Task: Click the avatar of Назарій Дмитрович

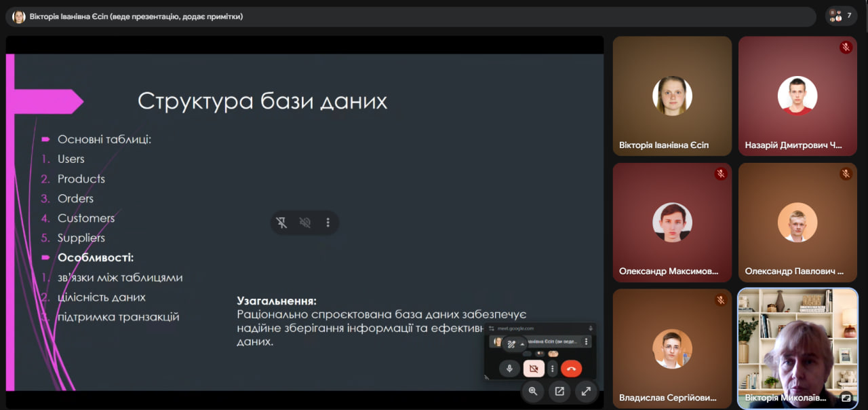Action: point(797,96)
